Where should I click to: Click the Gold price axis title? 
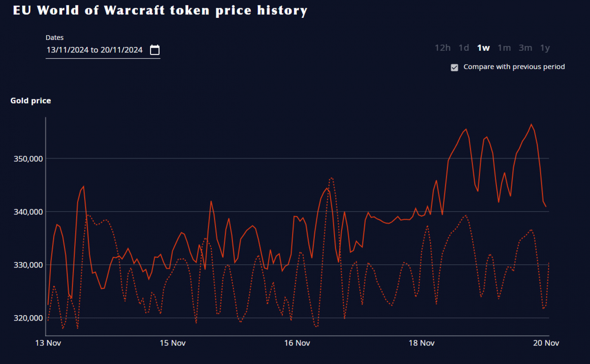click(31, 101)
